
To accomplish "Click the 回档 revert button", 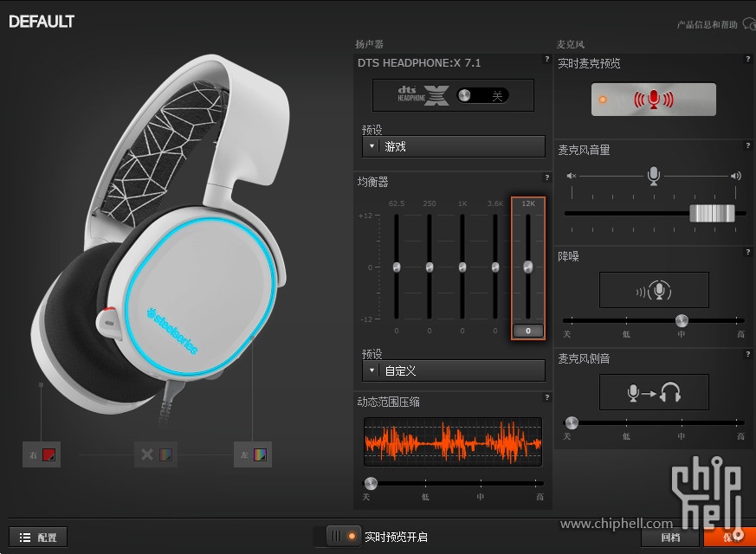I will [x=670, y=538].
